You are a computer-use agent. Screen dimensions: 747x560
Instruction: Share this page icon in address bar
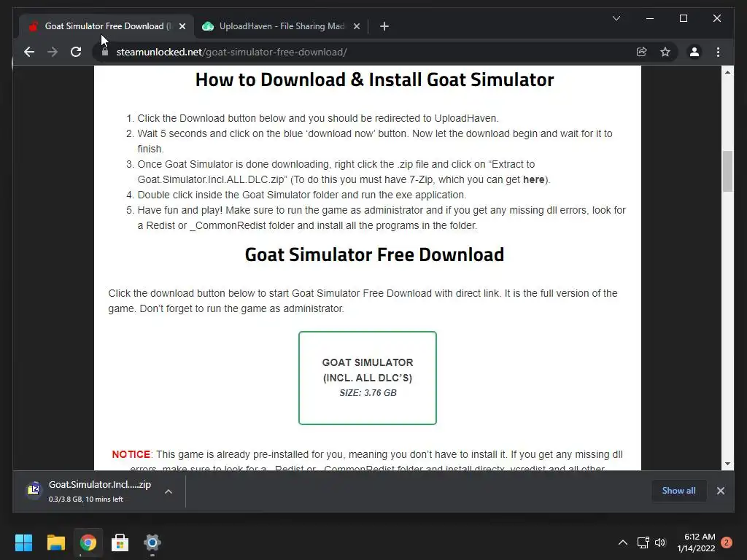(642, 52)
